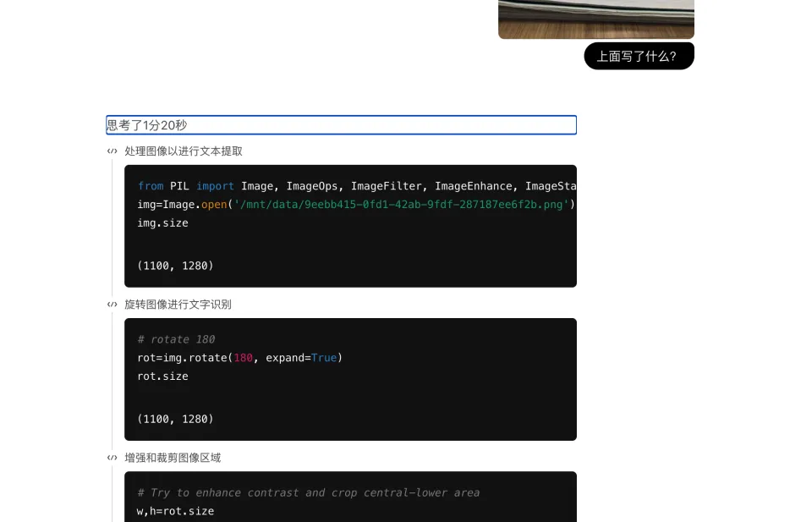Click the 上面写了什么? message bubble
Screen dimensions: 812x522
pyautogui.click(x=638, y=57)
